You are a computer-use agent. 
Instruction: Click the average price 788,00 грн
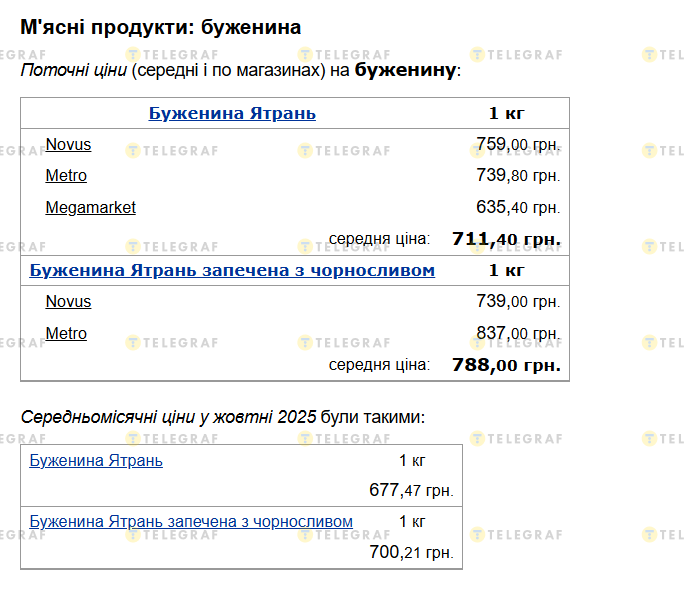pos(506,365)
